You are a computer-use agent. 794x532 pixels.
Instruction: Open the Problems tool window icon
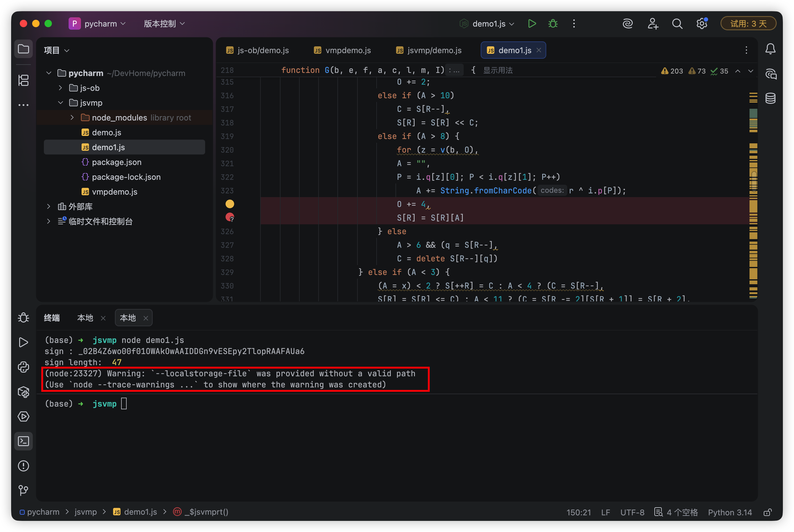click(23, 466)
